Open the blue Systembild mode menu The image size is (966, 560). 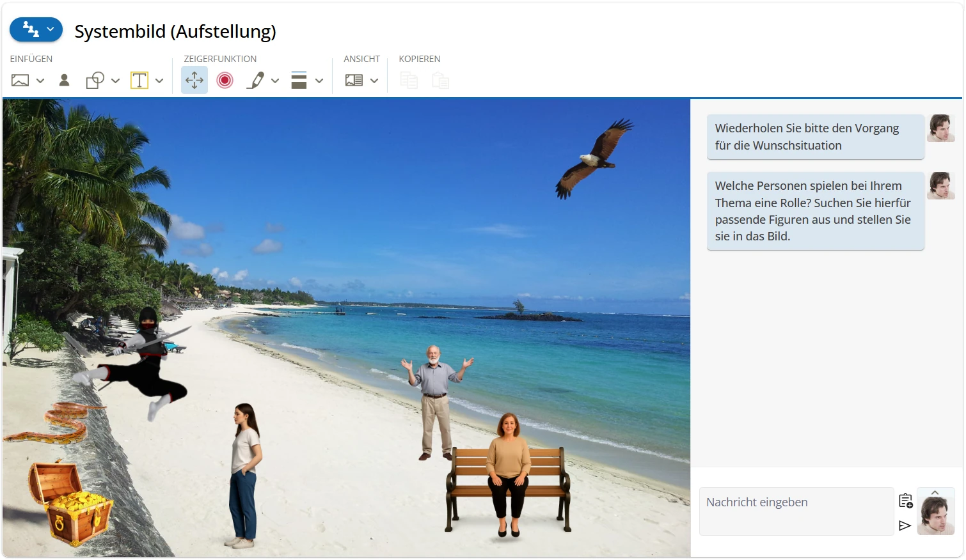36,29
